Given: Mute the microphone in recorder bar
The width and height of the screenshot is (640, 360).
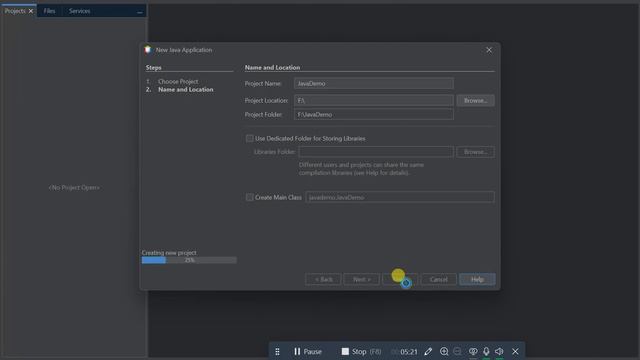Looking at the screenshot, I should click(486, 351).
